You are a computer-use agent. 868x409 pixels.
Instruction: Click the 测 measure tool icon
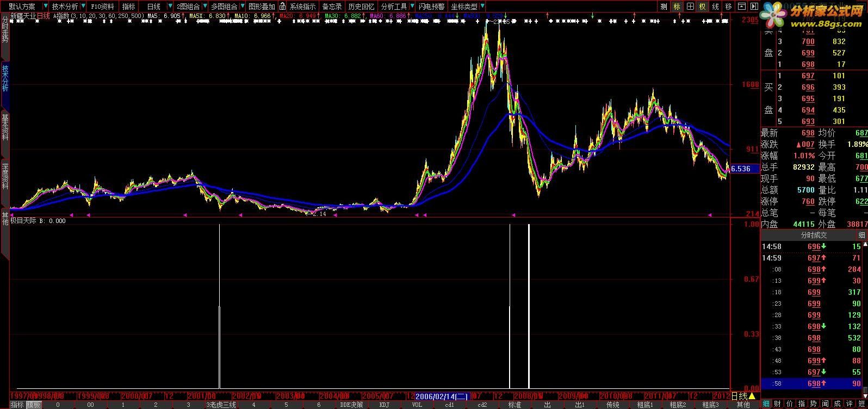(664, 7)
